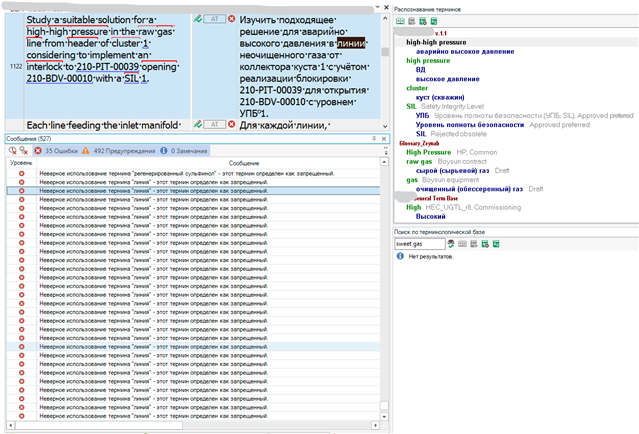Screen dimensions: 639x434
Task: Close the editor document tab with X
Action: [x=386, y=7]
